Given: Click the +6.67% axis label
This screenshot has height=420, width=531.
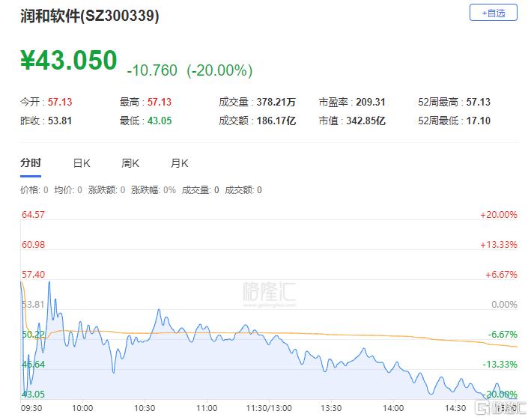Looking at the screenshot, I should point(501,275).
